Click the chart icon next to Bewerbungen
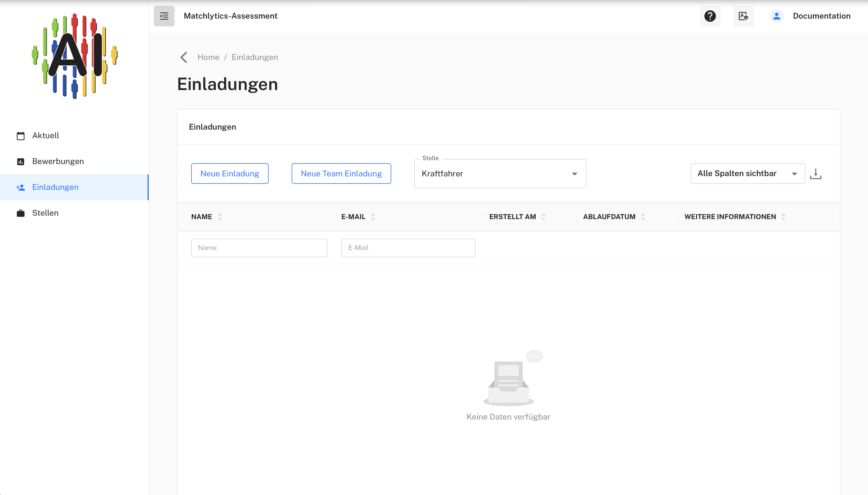 click(x=20, y=161)
